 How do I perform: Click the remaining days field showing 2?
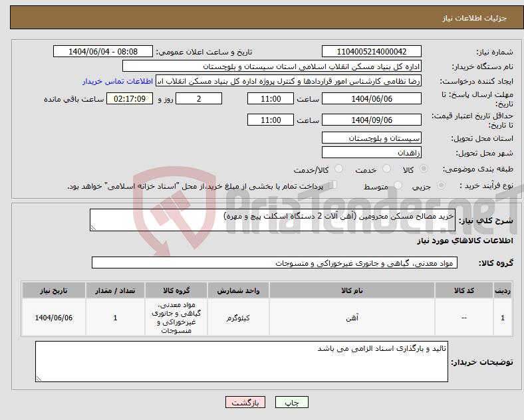199,98
